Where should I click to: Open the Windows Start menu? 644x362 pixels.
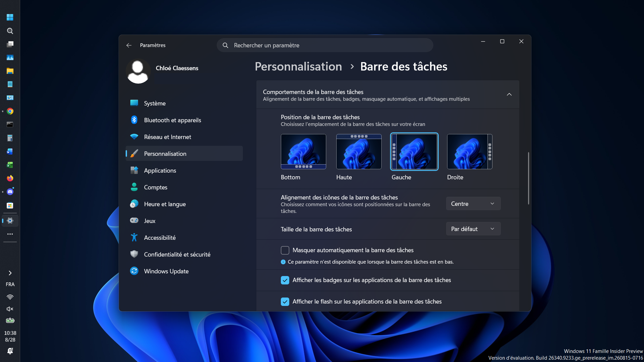[10, 17]
